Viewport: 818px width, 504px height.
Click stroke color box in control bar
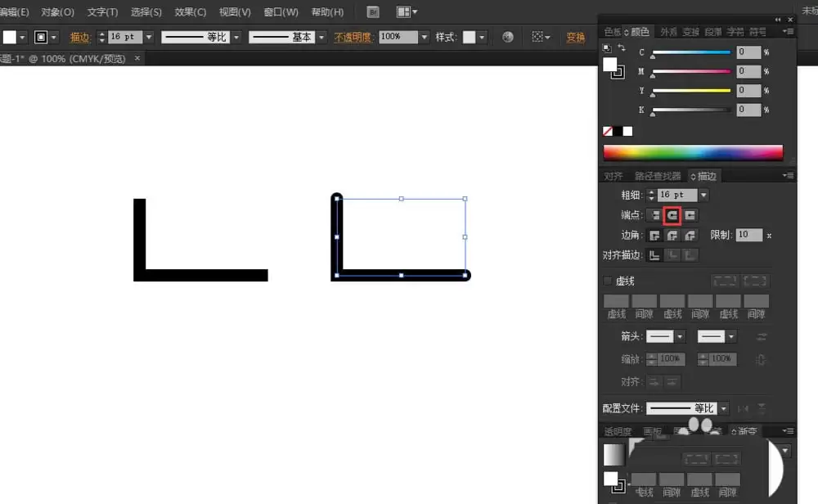pos(41,37)
